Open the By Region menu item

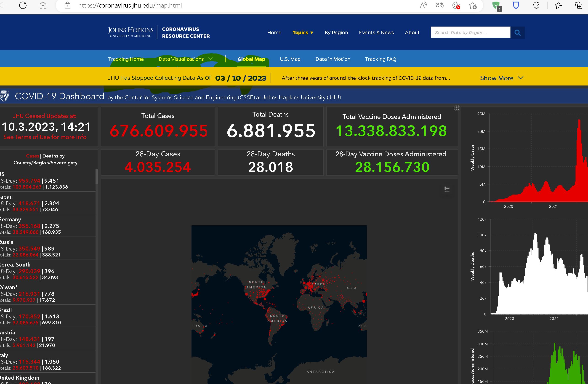[x=336, y=33]
